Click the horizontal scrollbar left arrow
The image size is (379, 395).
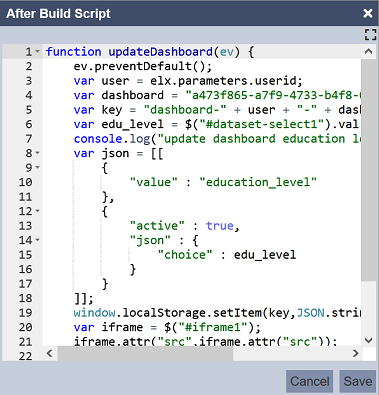click(50, 353)
